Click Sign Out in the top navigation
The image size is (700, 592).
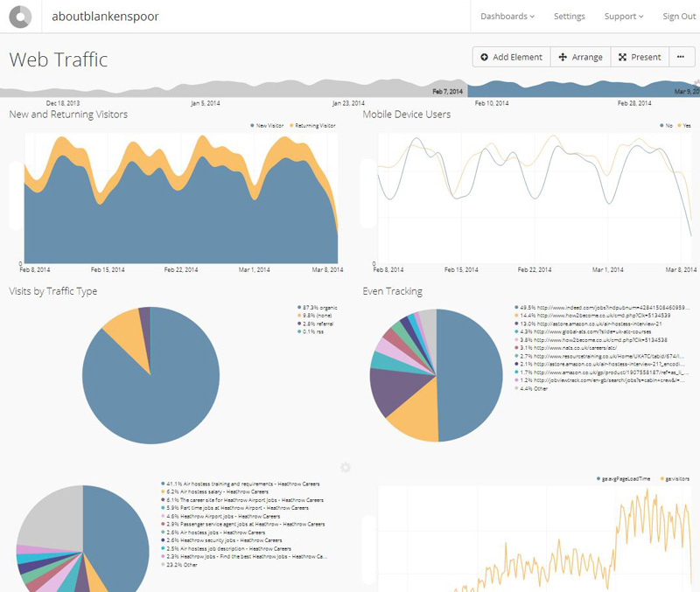pos(679,17)
